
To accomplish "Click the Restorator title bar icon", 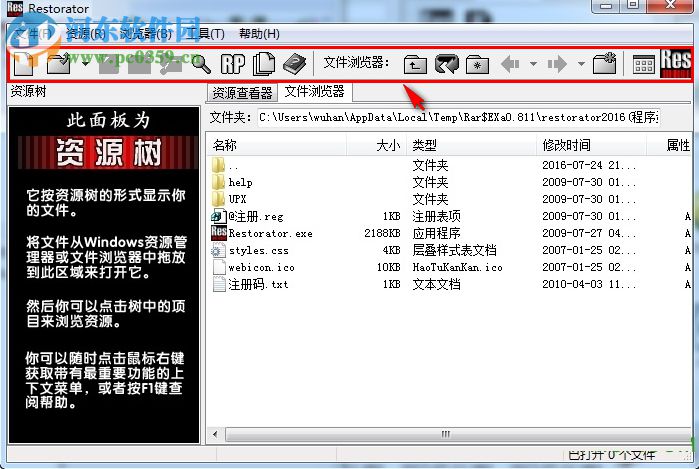I will click(x=15, y=8).
